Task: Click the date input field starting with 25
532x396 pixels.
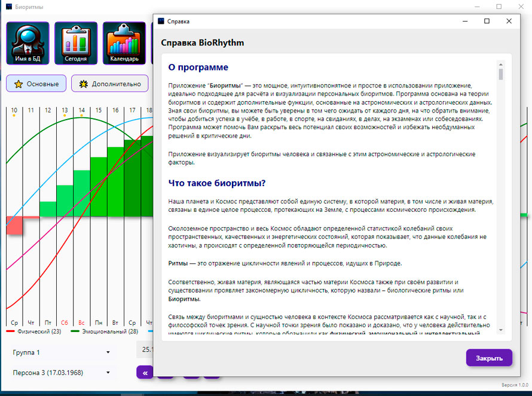Action: [x=145, y=349]
